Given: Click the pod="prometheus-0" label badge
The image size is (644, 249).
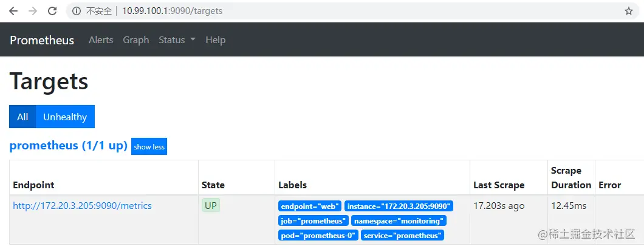Looking at the screenshot, I should click(x=318, y=236).
